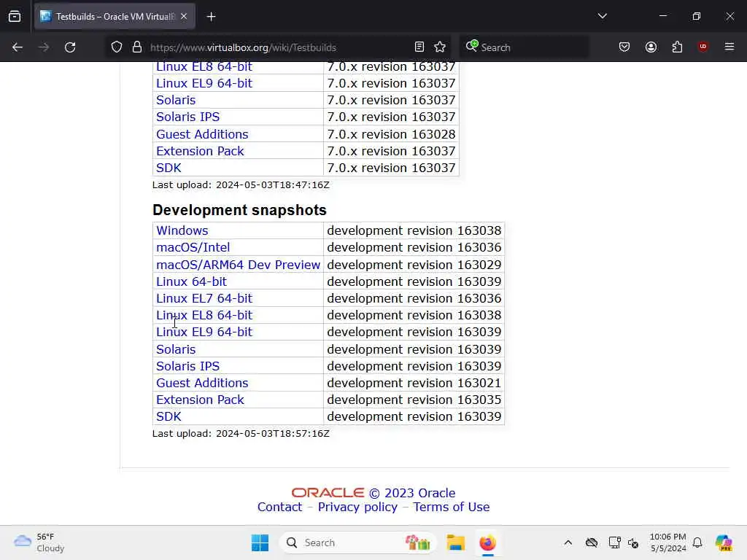The image size is (747, 560).
Task: Open Linux EL9 64-bit 7.0.x link
Action: click(x=204, y=83)
